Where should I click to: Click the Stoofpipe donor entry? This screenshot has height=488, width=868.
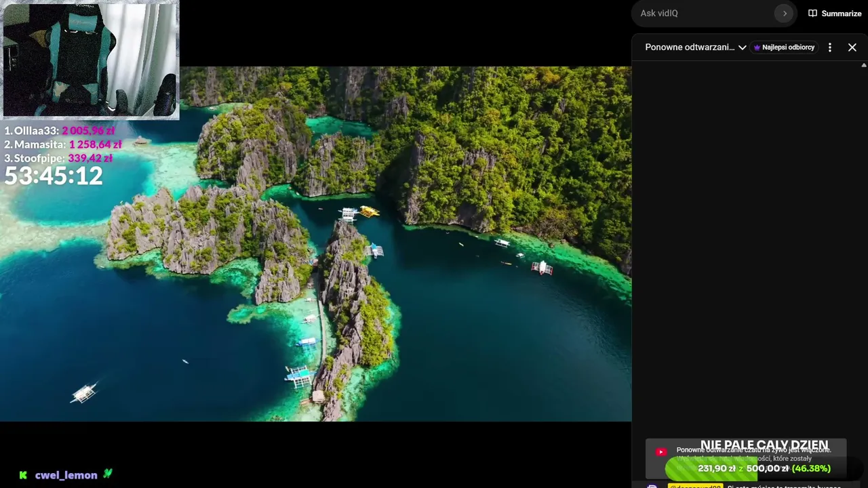[x=58, y=158]
